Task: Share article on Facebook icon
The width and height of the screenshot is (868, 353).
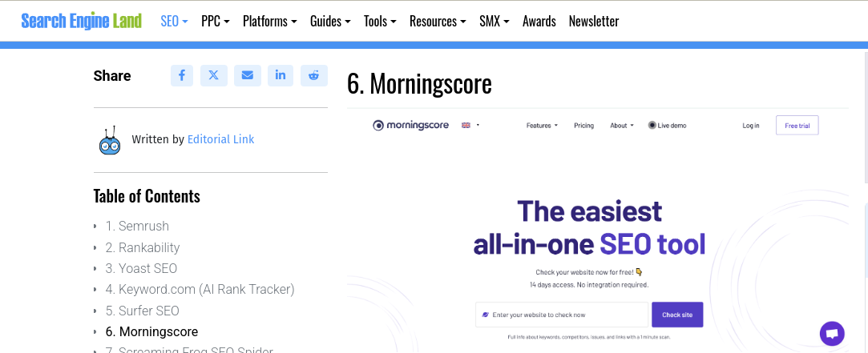Action: point(182,75)
